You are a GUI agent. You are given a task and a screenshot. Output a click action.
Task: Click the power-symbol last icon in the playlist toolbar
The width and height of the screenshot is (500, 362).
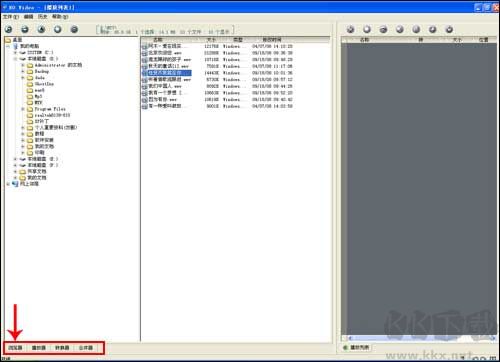[x=449, y=29]
